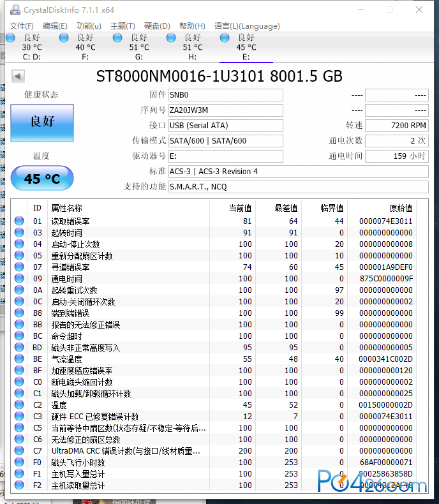Click status orb for attribute 03 起转时间
Image resolution: width=439 pixels, height=504 pixels.
(x=19, y=232)
